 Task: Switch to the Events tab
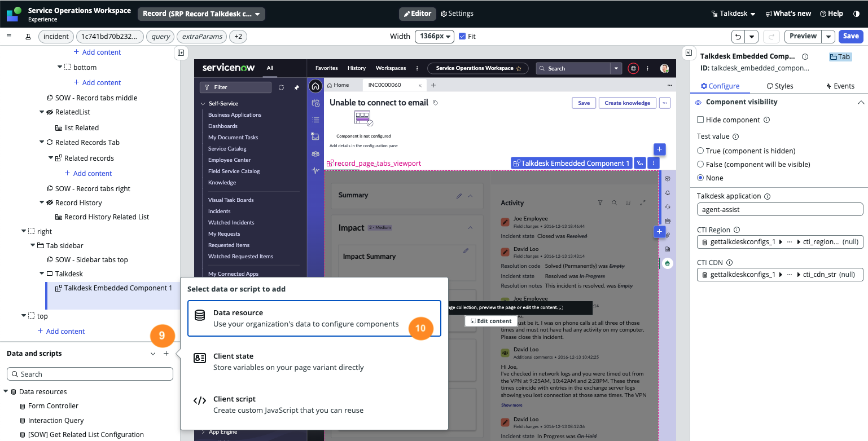click(x=840, y=86)
